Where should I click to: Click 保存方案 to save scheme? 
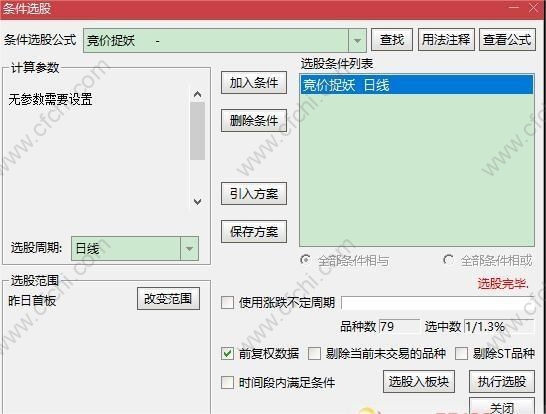coord(254,232)
